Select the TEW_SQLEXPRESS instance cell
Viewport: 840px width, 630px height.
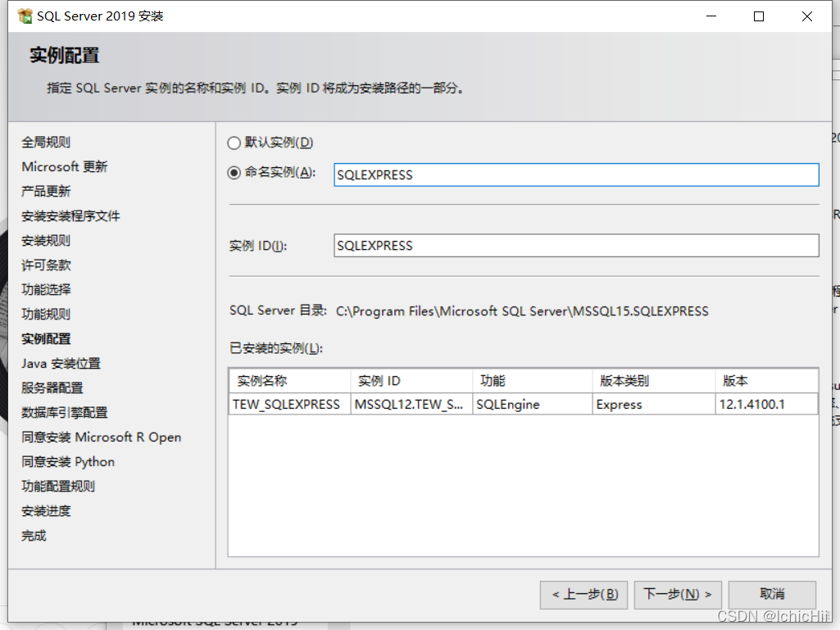(290, 405)
